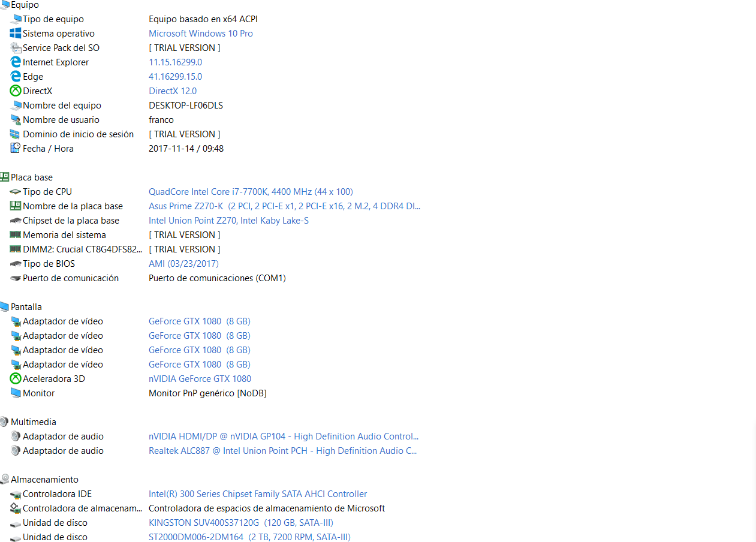Image resolution: width=756 pixels, height=542 pixels.
Task: Open the Realtek ALC887 audio controller link
Action: tap(282, 451)
